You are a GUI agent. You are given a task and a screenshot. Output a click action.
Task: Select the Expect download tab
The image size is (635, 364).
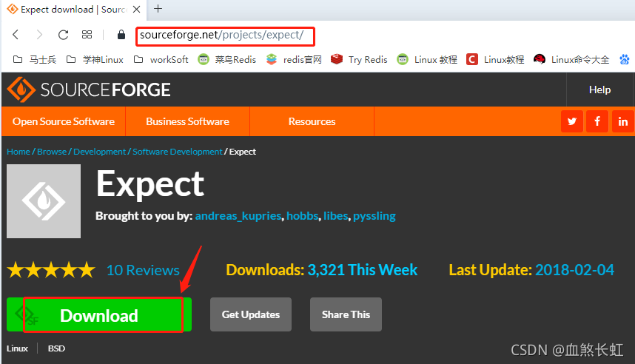click(x=74, y=10)
